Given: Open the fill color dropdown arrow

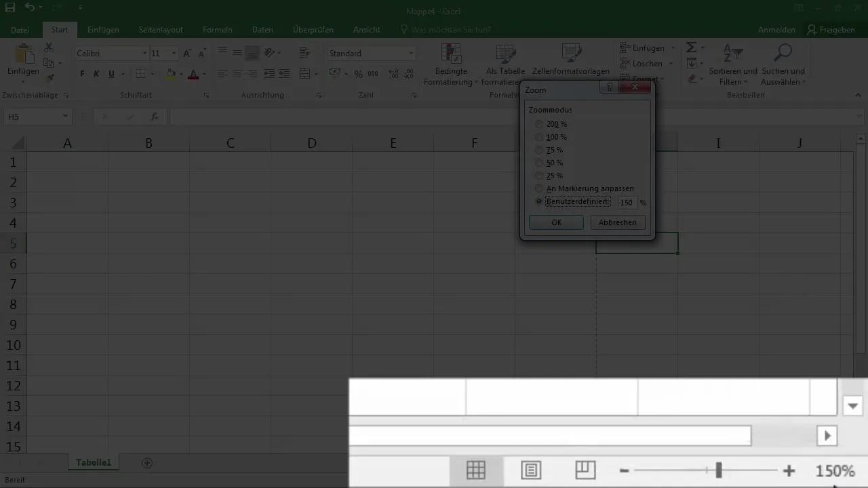Looking at the screenshot, I should 180,74.
